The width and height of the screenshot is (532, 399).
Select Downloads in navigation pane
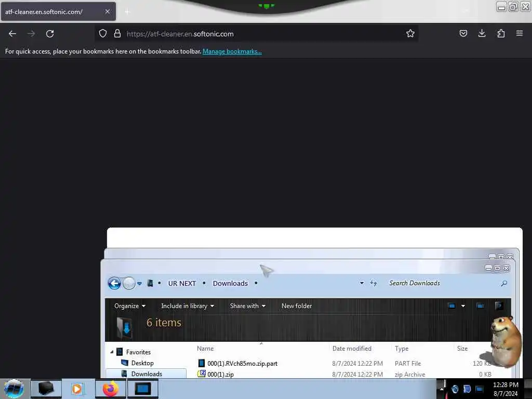pos(147,374)
